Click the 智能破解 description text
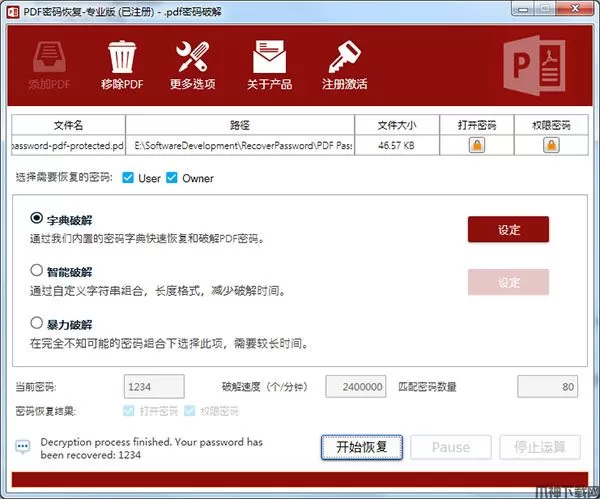This screenshot has height=499, width=600. point(158,291)
